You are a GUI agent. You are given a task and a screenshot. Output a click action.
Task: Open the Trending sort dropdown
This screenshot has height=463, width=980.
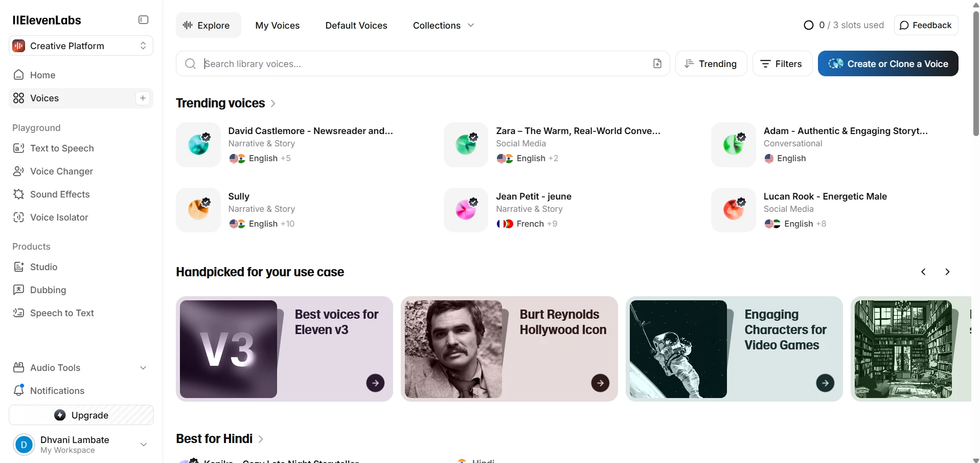pos(711,63)
